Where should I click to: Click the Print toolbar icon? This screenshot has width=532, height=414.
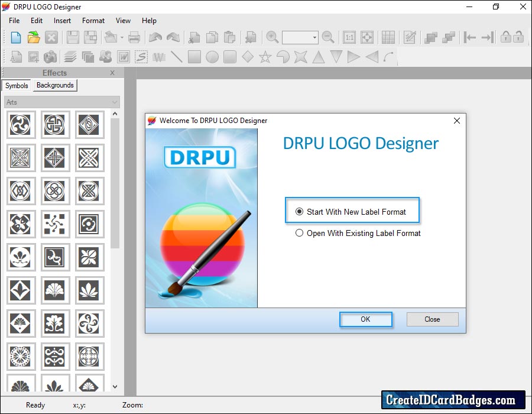tap(134, 37)
